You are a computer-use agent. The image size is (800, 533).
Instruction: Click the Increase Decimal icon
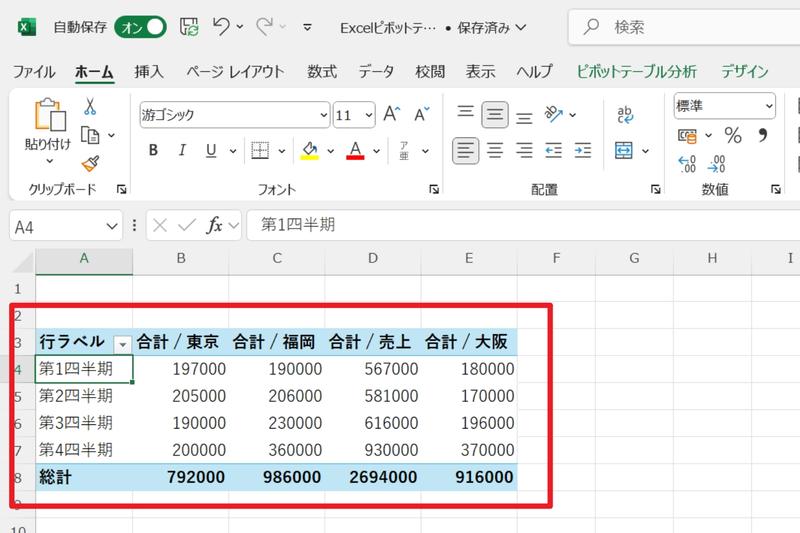(x=687, y=164)
